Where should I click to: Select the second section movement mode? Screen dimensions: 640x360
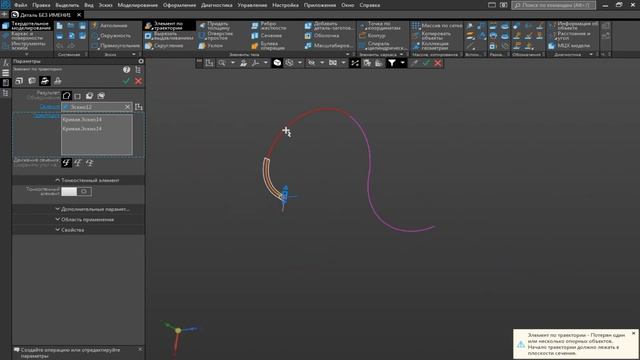[78, 163]
